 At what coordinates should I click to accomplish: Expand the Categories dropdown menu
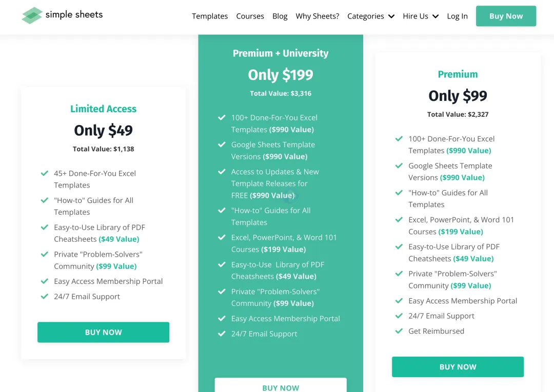point(371,16)
